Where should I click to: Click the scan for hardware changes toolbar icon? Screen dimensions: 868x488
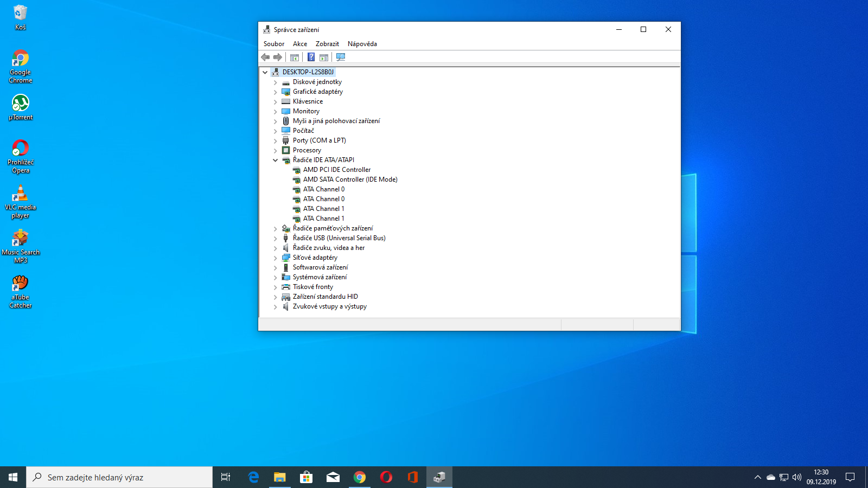pos(341,57)
